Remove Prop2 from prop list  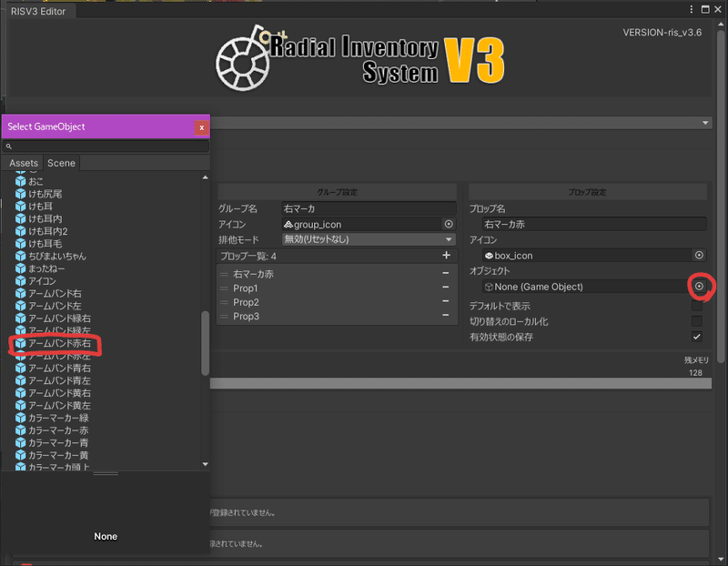click(445, 301)
